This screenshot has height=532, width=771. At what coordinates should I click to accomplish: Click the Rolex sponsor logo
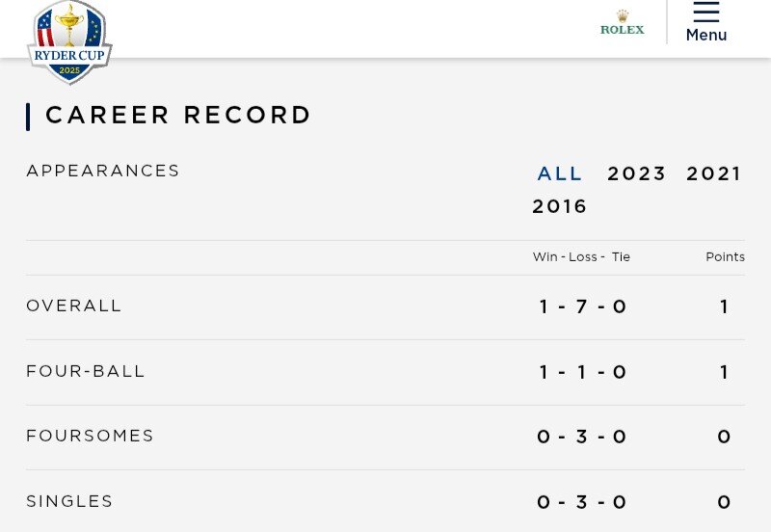click(x=622, y=22)
